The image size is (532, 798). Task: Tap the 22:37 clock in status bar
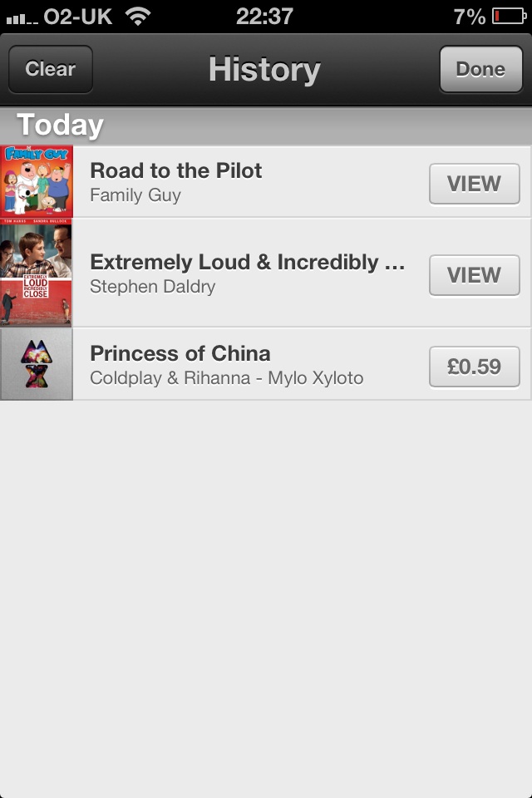[x=264, y=17]
